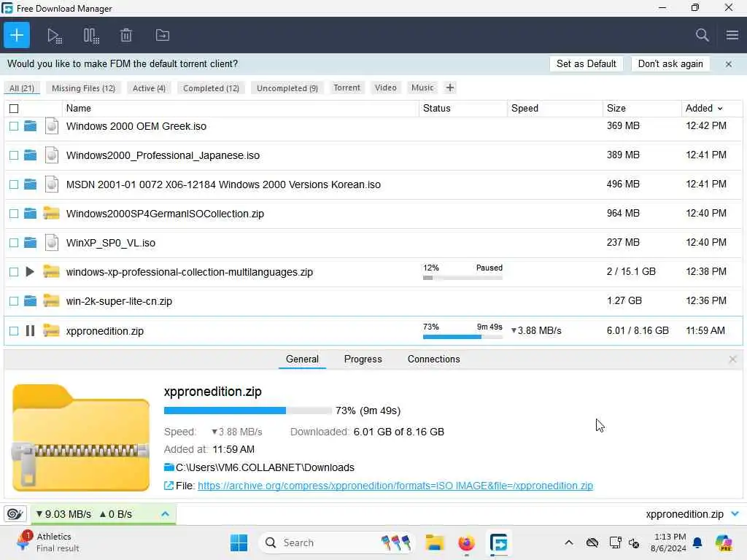Click the large zip folder thumbnail
Screen dimensions: 747x560
81,438
